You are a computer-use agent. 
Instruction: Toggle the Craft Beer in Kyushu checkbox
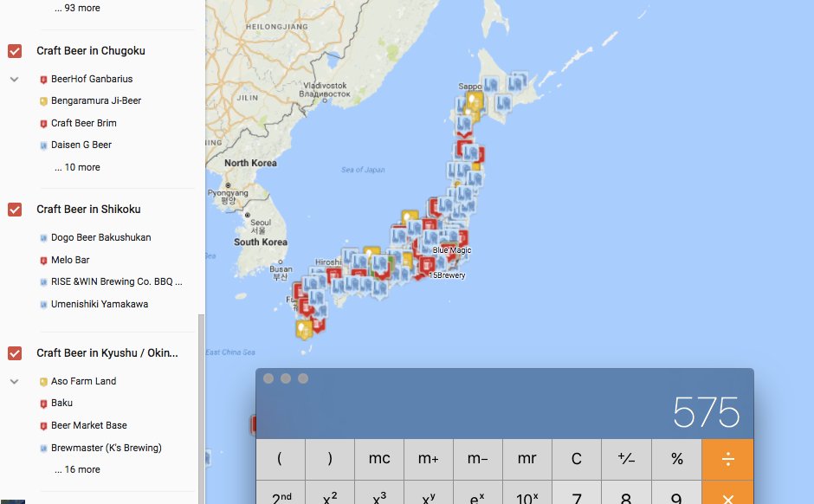pos(14,352)
